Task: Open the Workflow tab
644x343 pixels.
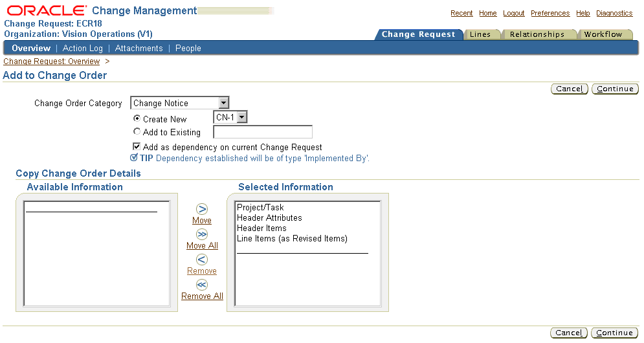Action: (x=603, y=34)
